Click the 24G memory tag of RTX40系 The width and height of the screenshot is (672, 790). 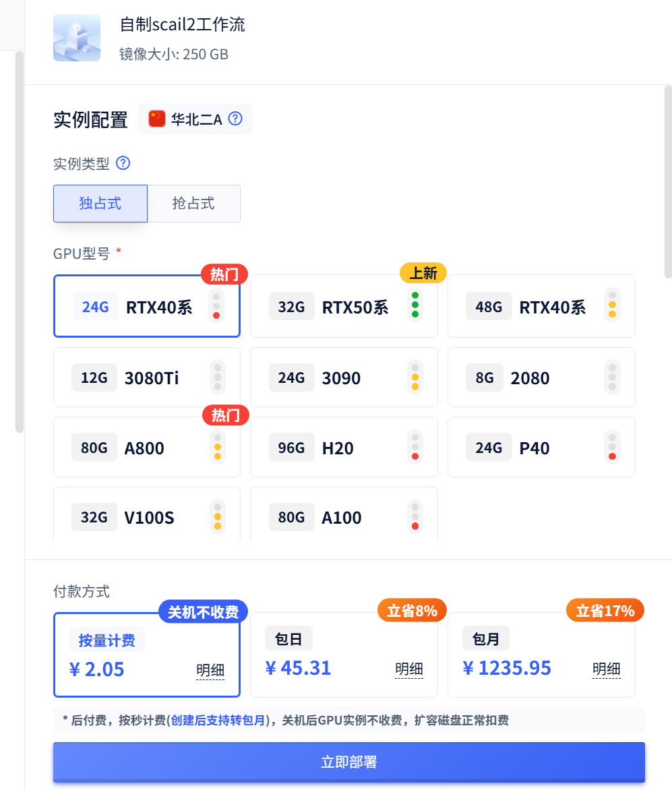(x=95, y=306)
